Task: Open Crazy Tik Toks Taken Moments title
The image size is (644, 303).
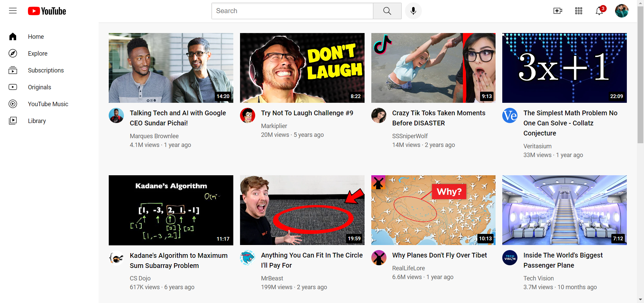Action: pyautogui.click(x=439, y=118)
